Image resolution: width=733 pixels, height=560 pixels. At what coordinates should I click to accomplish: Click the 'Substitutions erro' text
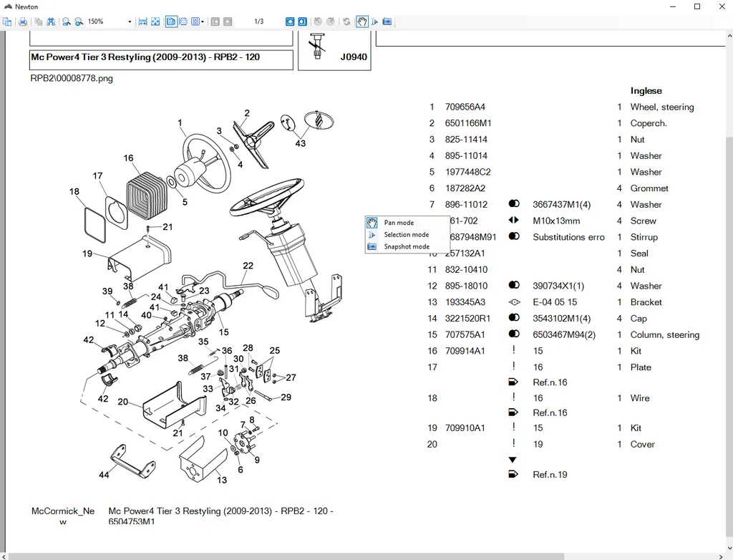(568, 237)
